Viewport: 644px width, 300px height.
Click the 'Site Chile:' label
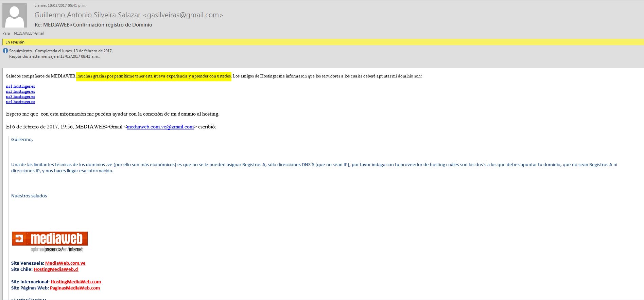coord(22,269)
